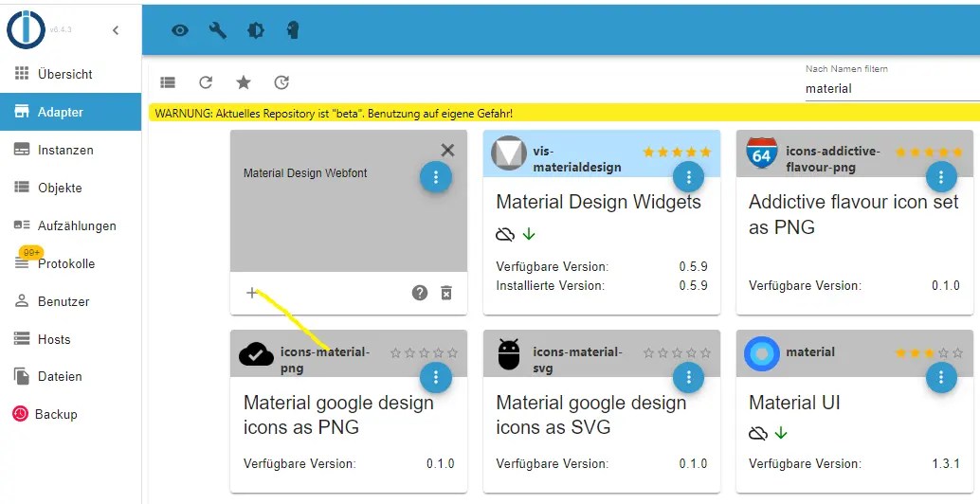
Task: Click the Dateien files icon
Action: click(22, 376)
